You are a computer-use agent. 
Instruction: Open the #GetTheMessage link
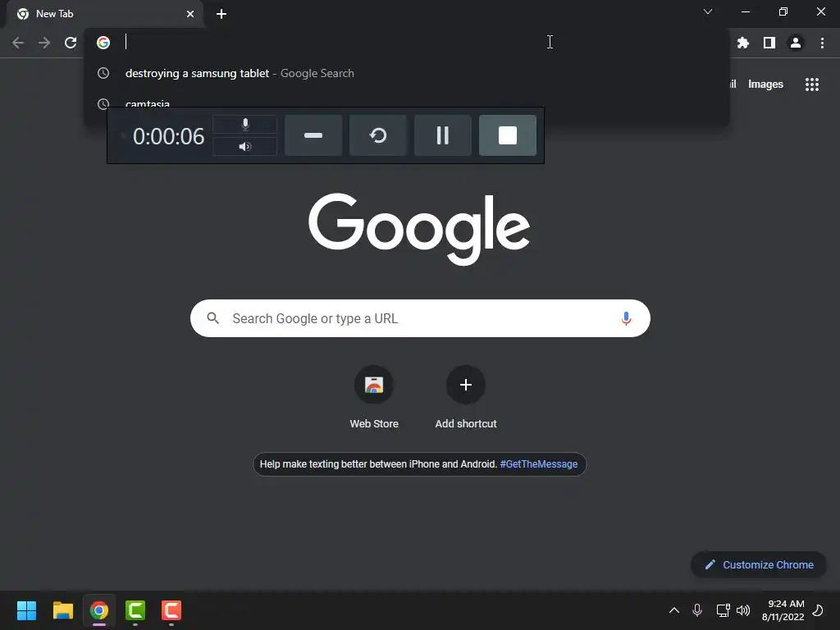tap(538, 464)
